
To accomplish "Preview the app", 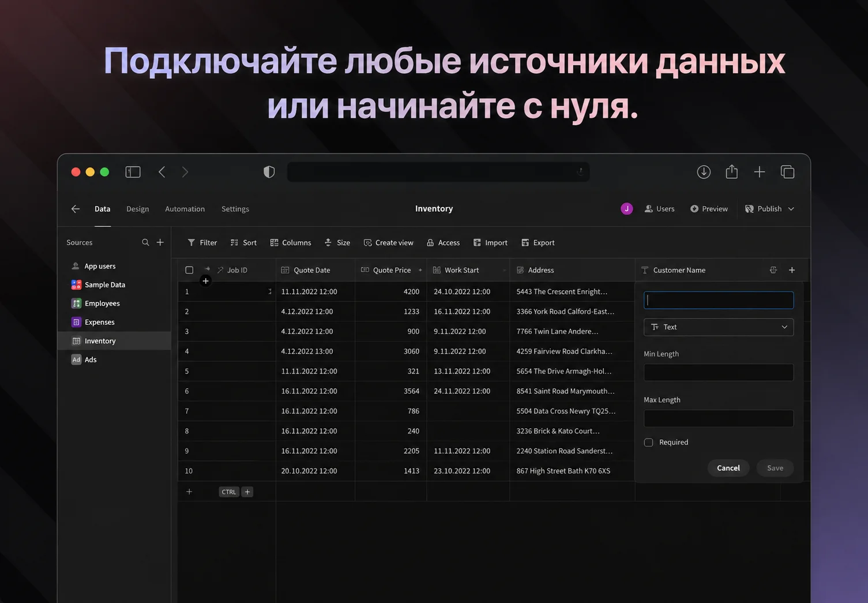I will click(709, 209).
